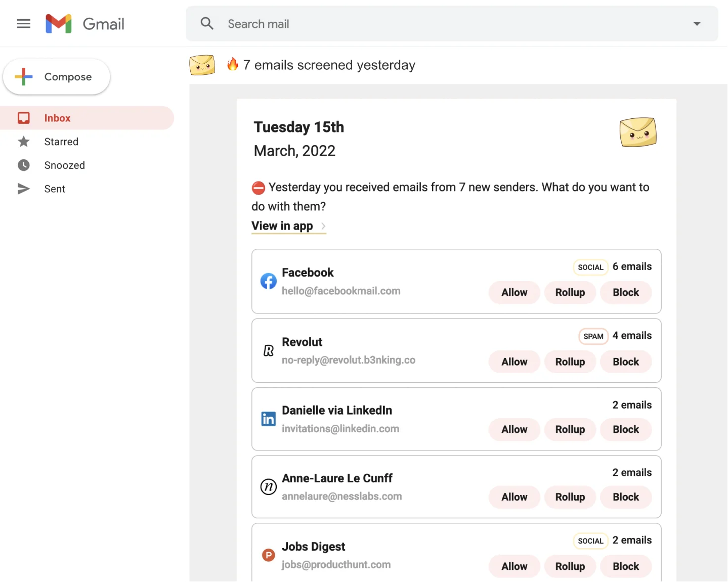Viewport: 728px width, 585px height.
Task: Click the Facebook sender name
Action: coord(308,273)
